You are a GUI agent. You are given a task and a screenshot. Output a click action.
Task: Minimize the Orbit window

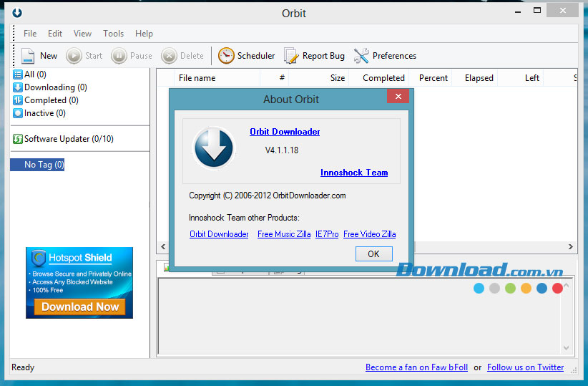pos(518,11)
